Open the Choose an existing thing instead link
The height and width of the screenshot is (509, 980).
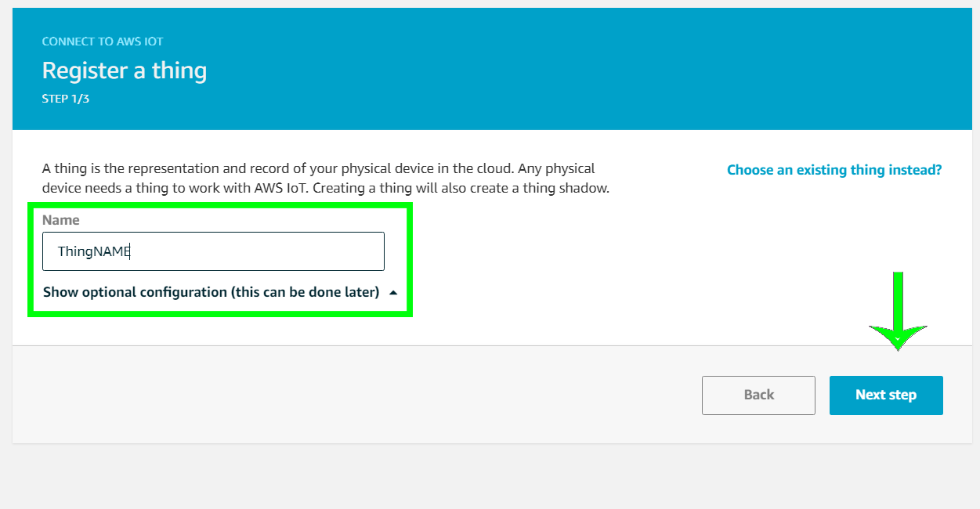pos(834,170)
